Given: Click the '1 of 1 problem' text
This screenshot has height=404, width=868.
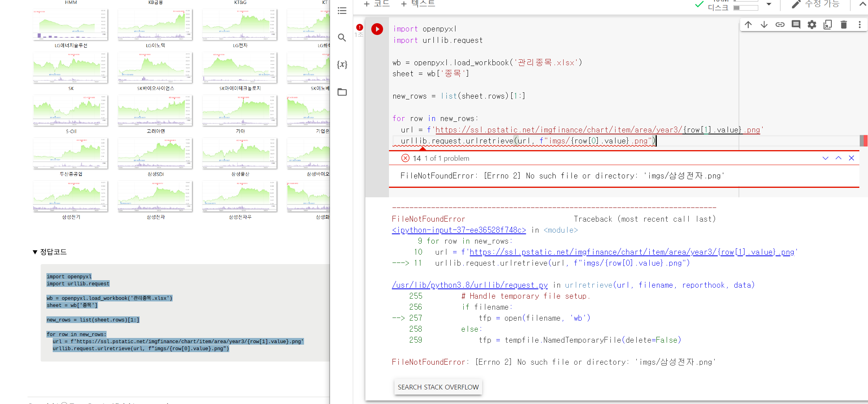Looking at the screenshot, I should [x=447, y=158].
